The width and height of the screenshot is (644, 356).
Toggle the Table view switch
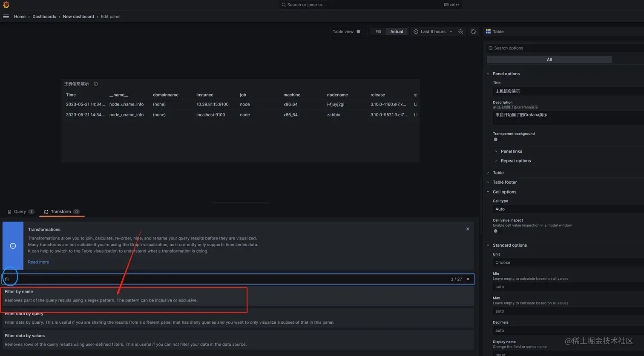tap(360, 31)
